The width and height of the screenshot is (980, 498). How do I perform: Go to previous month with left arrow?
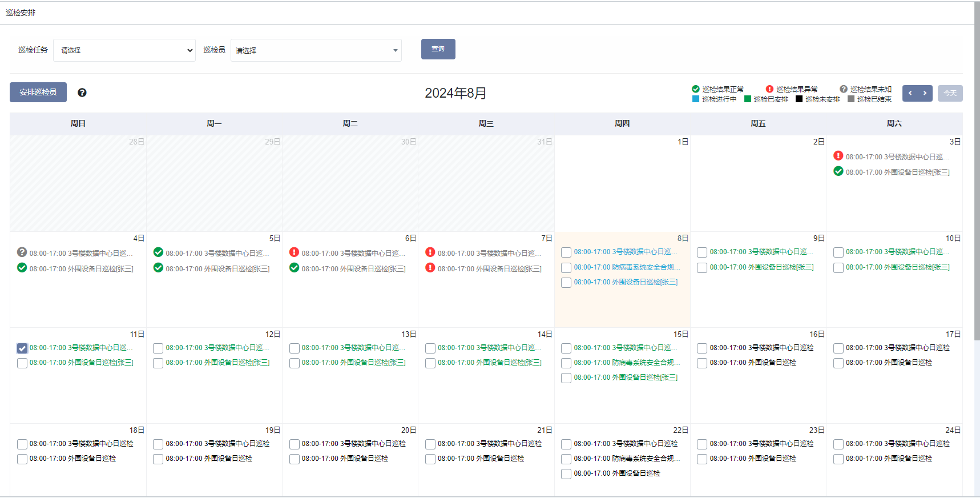pos(910,93)
